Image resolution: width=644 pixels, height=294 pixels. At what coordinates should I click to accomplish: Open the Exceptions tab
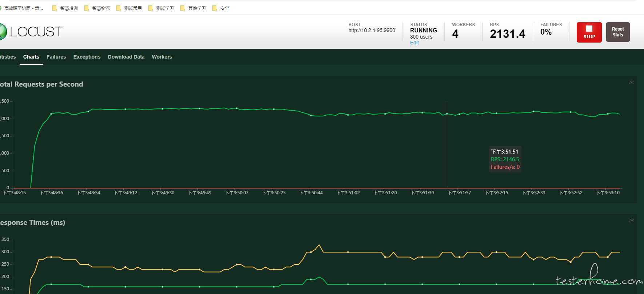pos(87,57)
